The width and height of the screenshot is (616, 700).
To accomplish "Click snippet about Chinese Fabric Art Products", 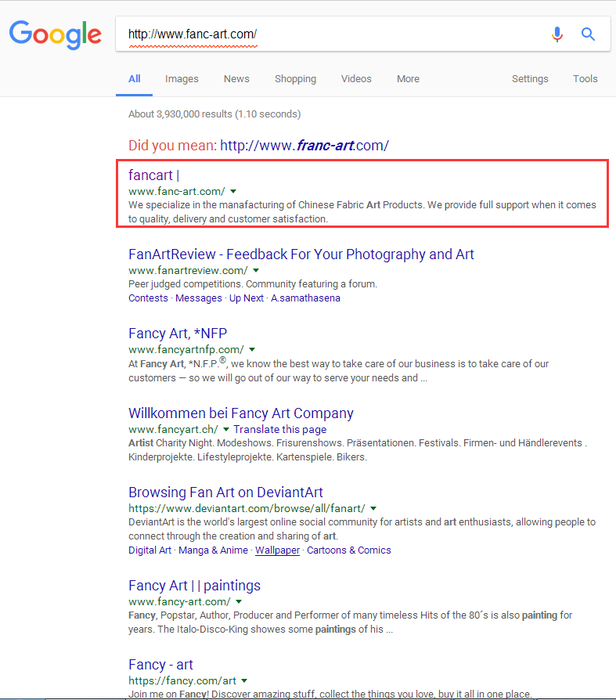I will [x=362, y=211].
